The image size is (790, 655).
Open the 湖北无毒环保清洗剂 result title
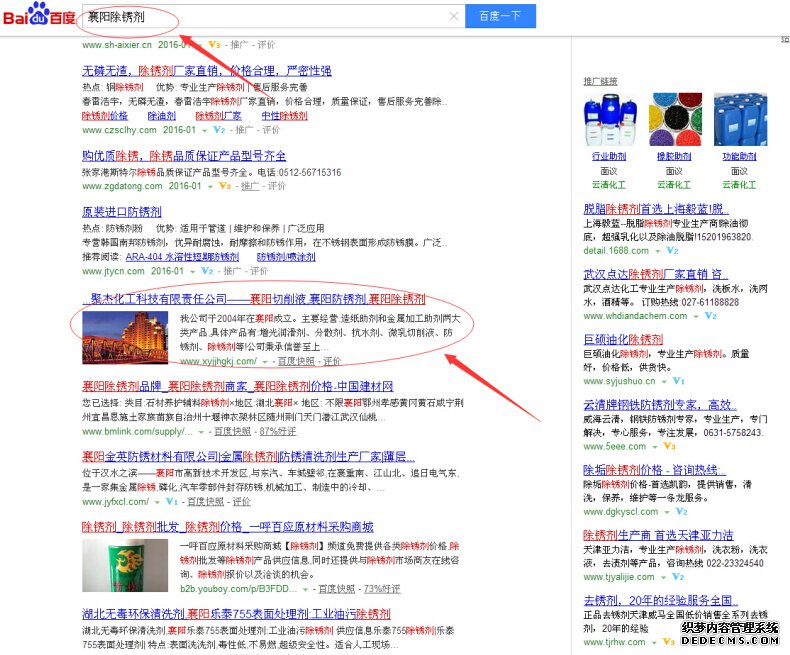pos(236,614)
